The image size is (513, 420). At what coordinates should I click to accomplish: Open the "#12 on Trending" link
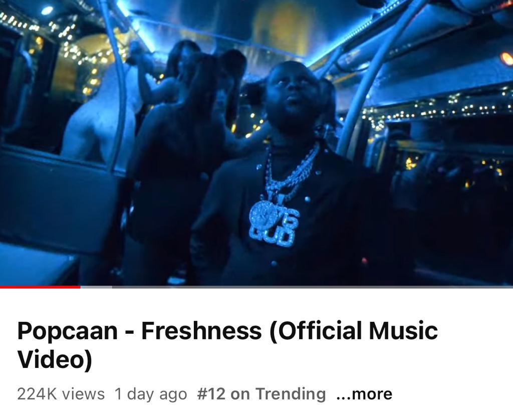[x=262, y=394]
